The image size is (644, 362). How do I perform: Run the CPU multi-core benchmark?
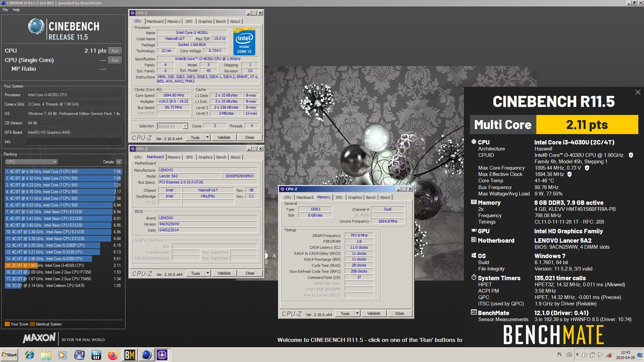[x=115, y=51]
